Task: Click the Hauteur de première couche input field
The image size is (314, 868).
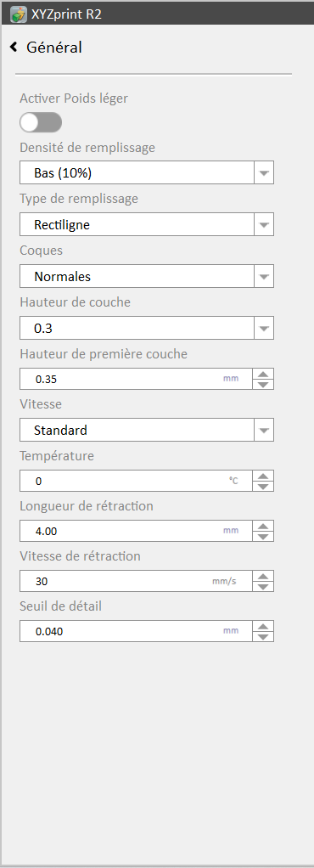Action: point(136,379)
